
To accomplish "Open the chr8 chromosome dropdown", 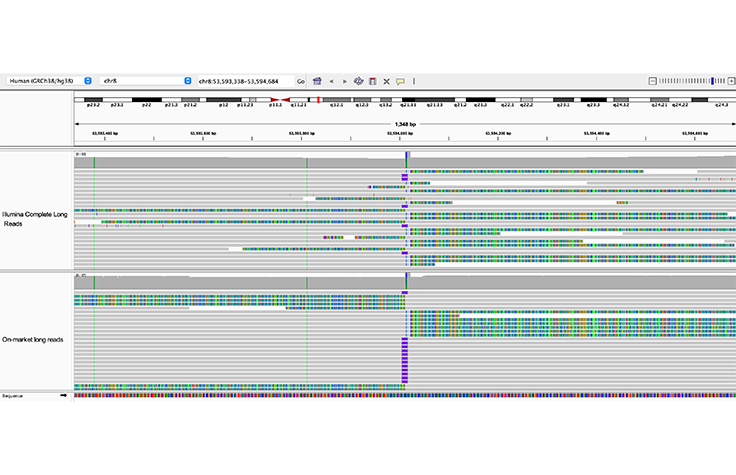I will tap(145, 80).
